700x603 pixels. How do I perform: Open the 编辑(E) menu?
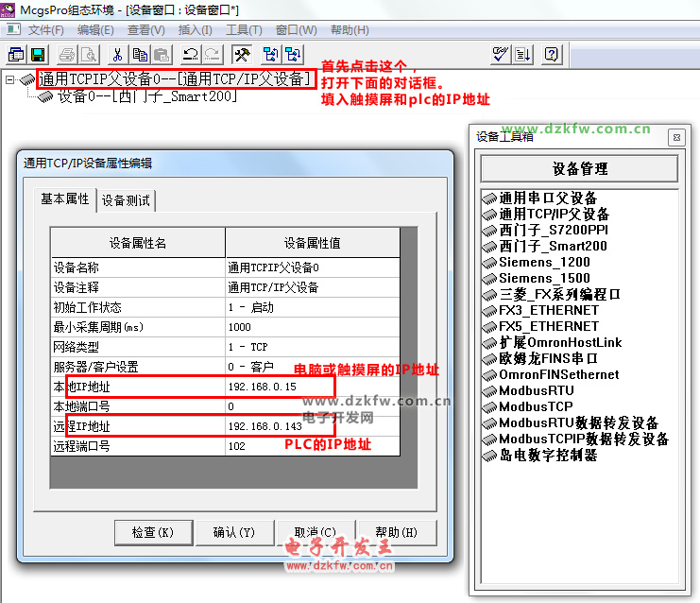[x=95, y=30]
